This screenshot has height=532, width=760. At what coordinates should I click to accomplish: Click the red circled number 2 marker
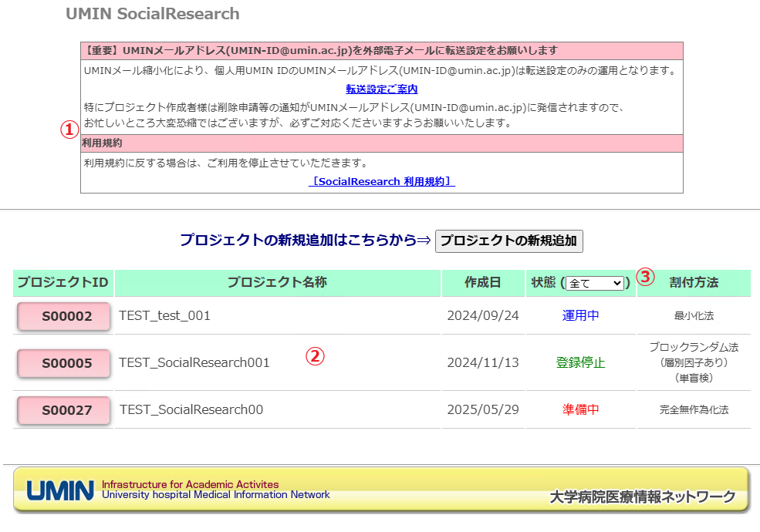click(315, 356)
